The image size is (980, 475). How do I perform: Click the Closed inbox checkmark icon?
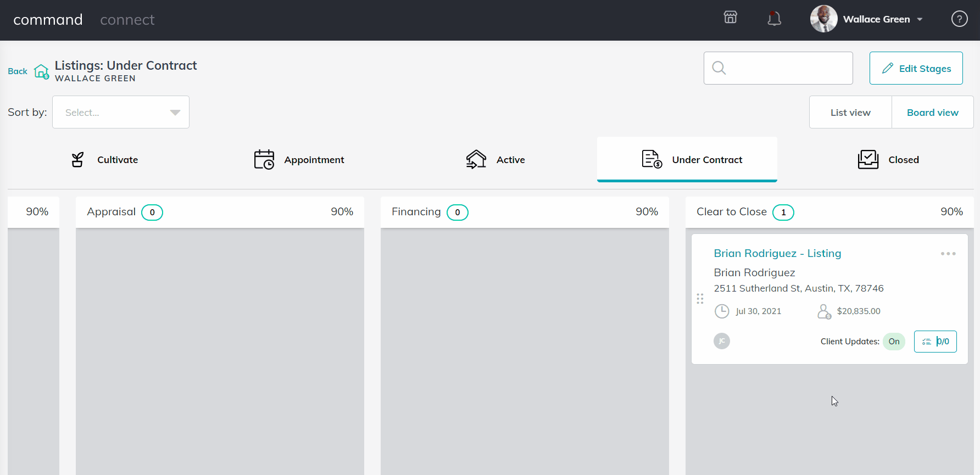[868, 159]
